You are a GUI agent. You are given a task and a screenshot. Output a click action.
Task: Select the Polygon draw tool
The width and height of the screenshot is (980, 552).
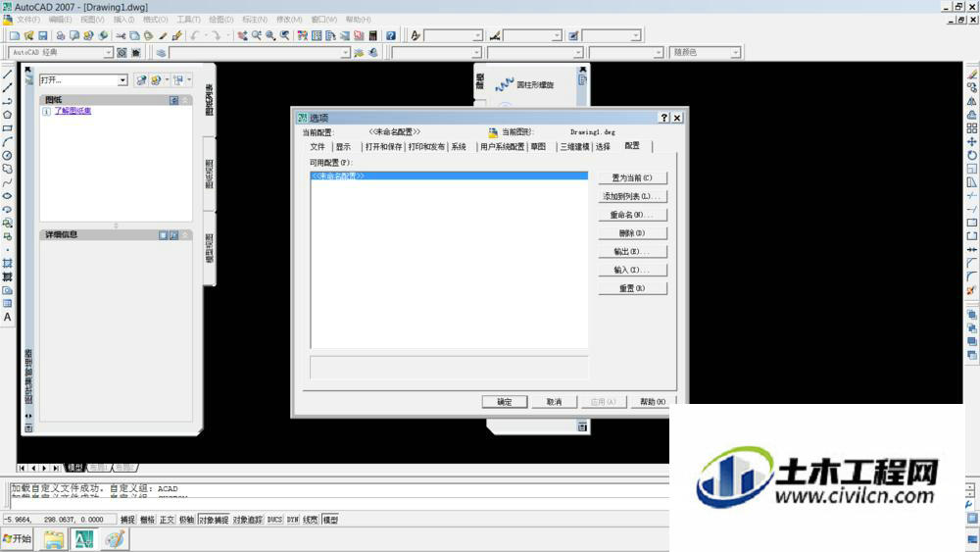[8, 115]
